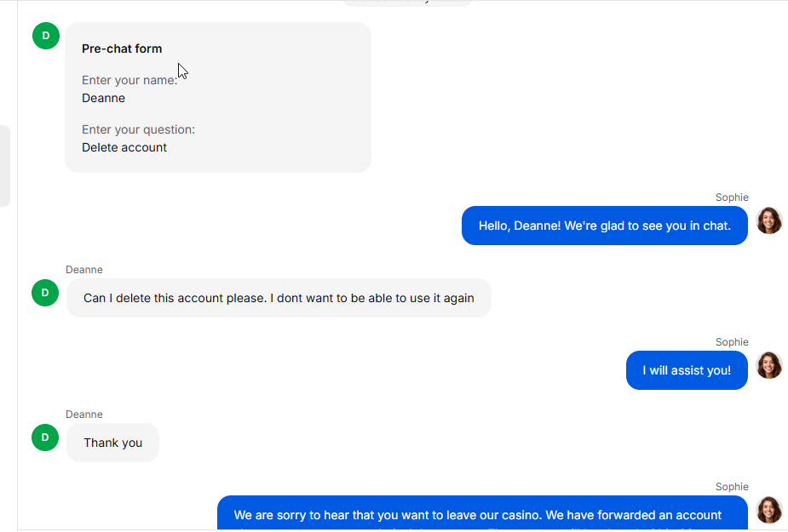The width and height of the screenshot is (788, 532).
Task: Click Deanne label above the Thank you bubble
Action: [84, 415]
